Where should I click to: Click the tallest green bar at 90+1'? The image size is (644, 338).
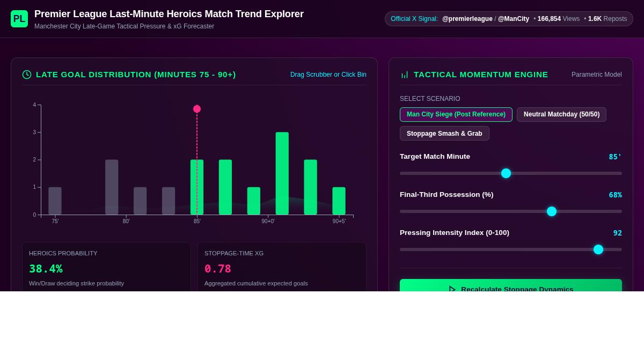pos(282,173)
